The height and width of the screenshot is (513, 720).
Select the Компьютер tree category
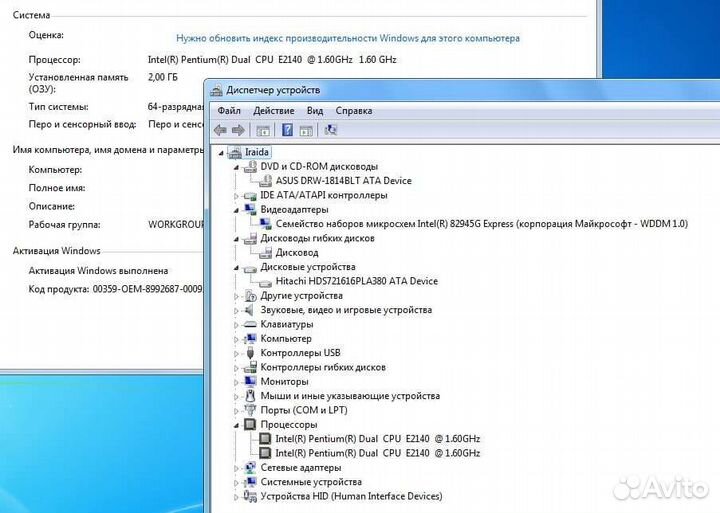point(286,338)
